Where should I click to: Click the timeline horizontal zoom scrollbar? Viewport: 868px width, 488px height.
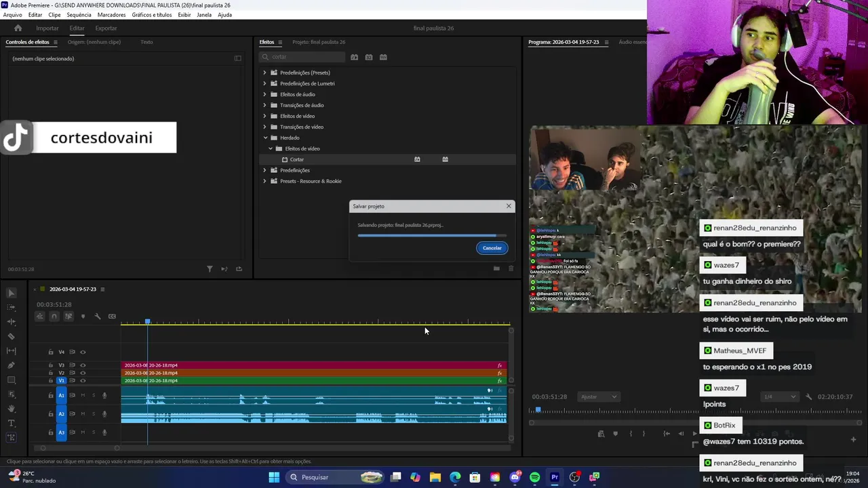(79, 447)
